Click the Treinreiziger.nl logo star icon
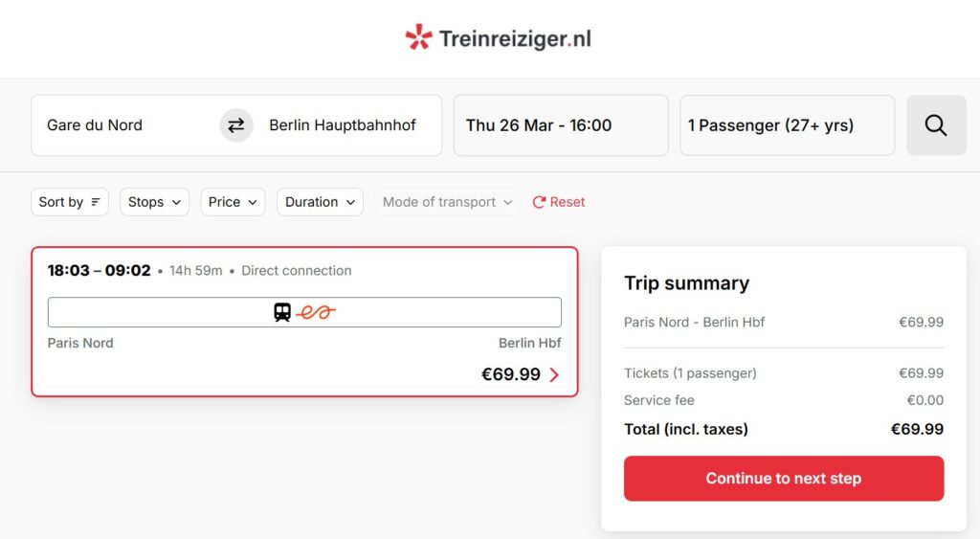This screenshot has width=980, height=539. 418,37
